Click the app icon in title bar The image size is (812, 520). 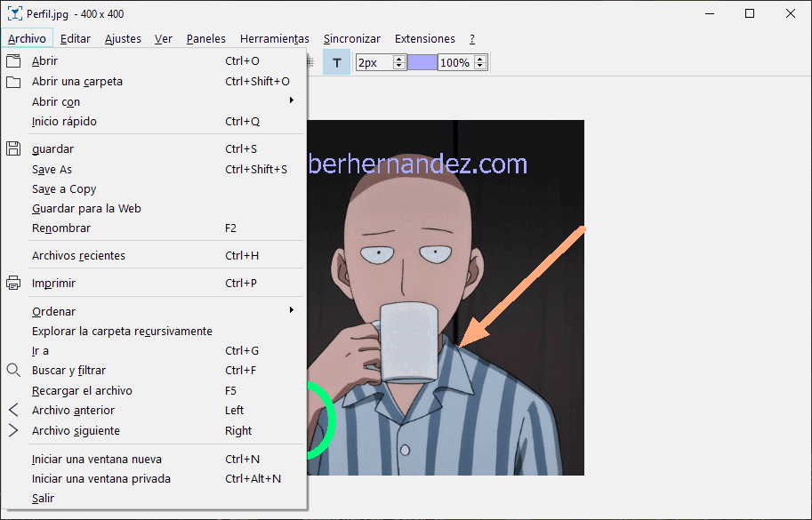click(x=15, y=14)
